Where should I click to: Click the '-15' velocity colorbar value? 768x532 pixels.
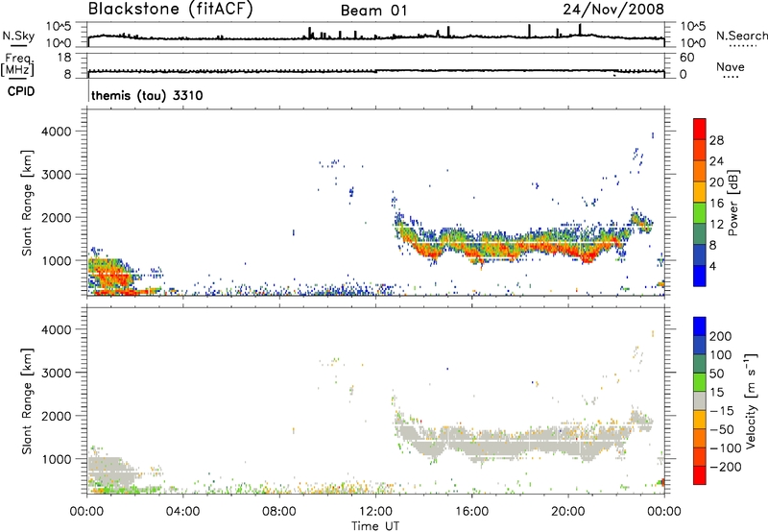point(722,410)
